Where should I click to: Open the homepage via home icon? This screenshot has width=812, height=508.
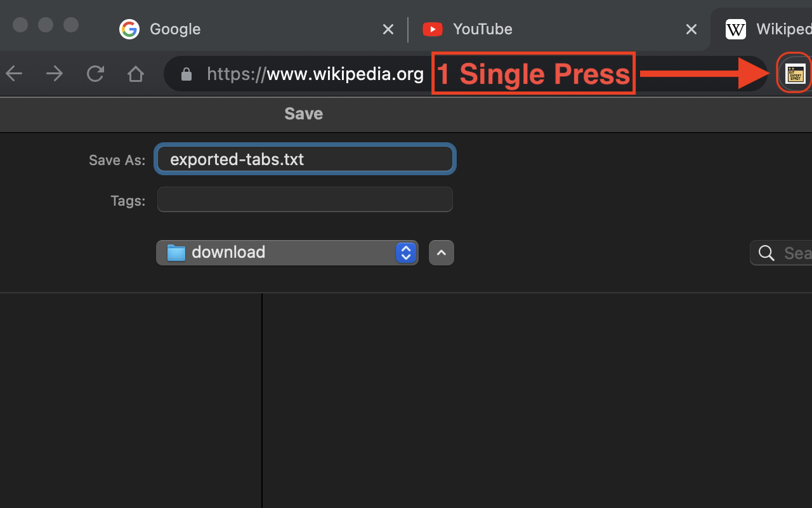coord(136,73)
